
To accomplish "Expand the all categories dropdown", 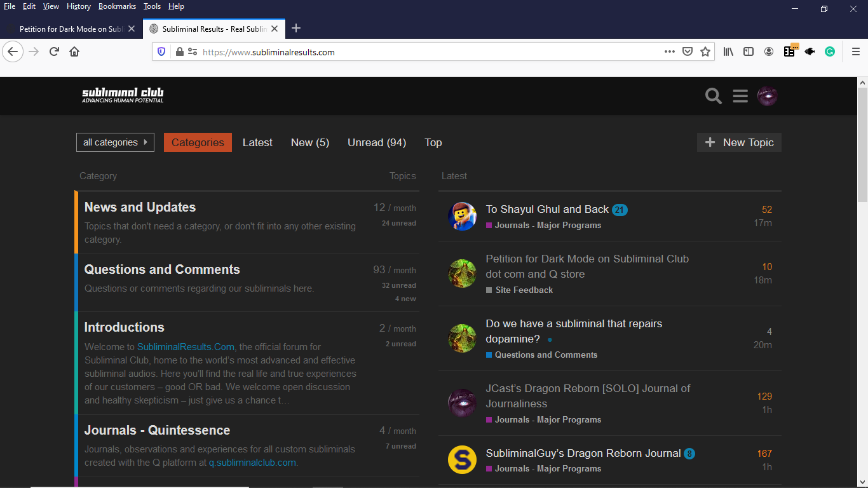I will (x=115, y=142).
